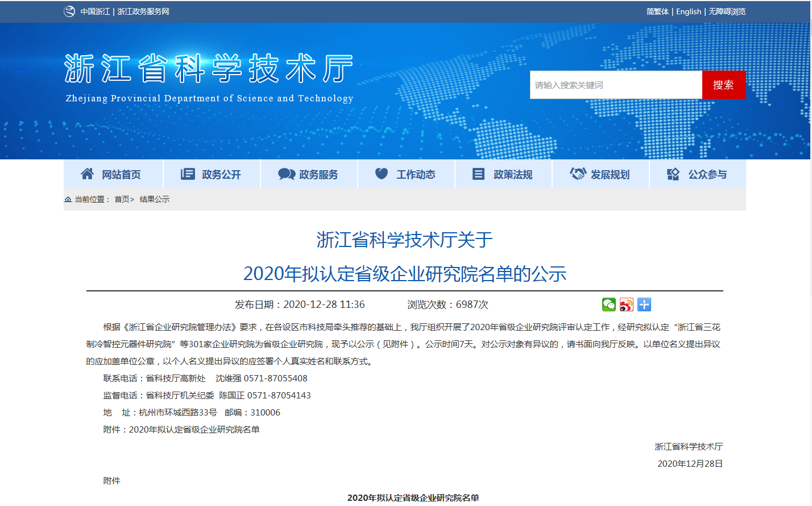Click the contact phone 0571-87055408
Viewport: 812px width, 506px height.
[x=276, y=379]
